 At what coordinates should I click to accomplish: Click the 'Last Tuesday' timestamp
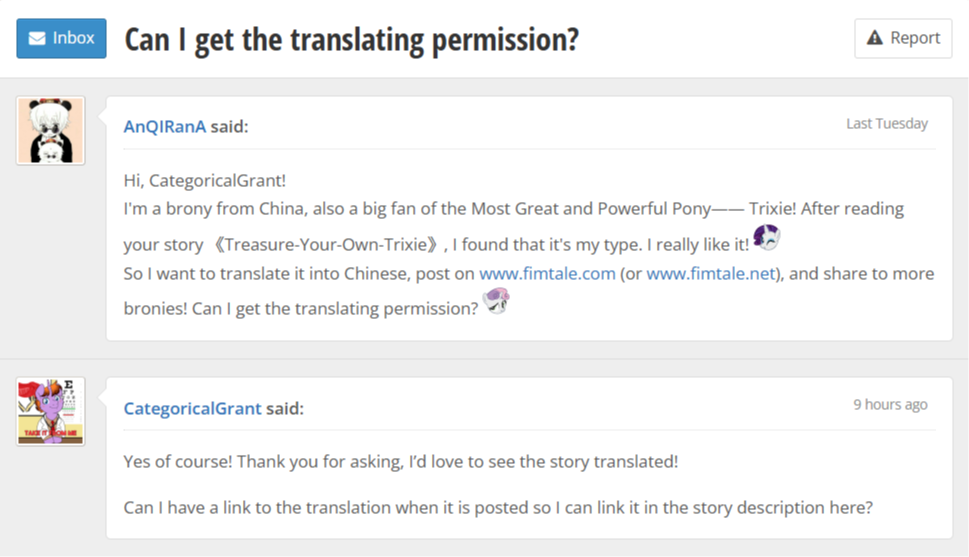(x=886, y=124)
